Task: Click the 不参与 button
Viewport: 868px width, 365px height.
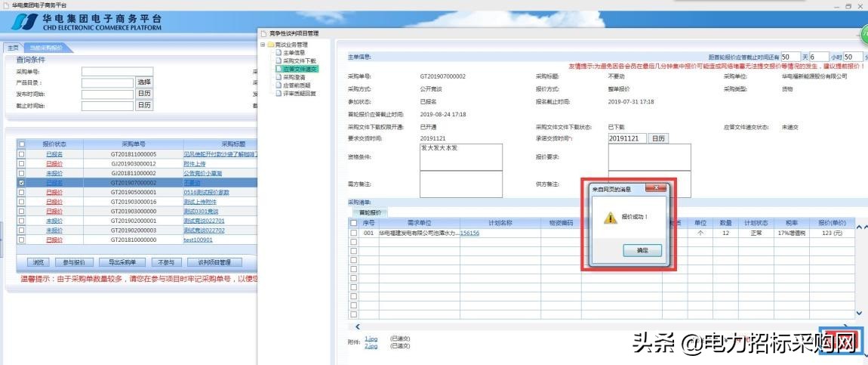Action: (x=166, y=262)
